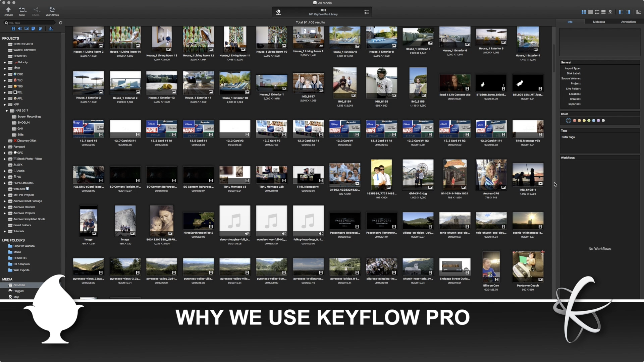Select Clips for Website live folder
The width and height of the screenshot is (644, 362).
tap(24, 246)
